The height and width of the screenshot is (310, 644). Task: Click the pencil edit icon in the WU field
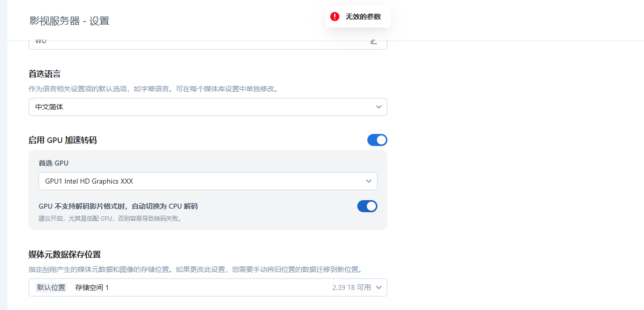[374, 42]
